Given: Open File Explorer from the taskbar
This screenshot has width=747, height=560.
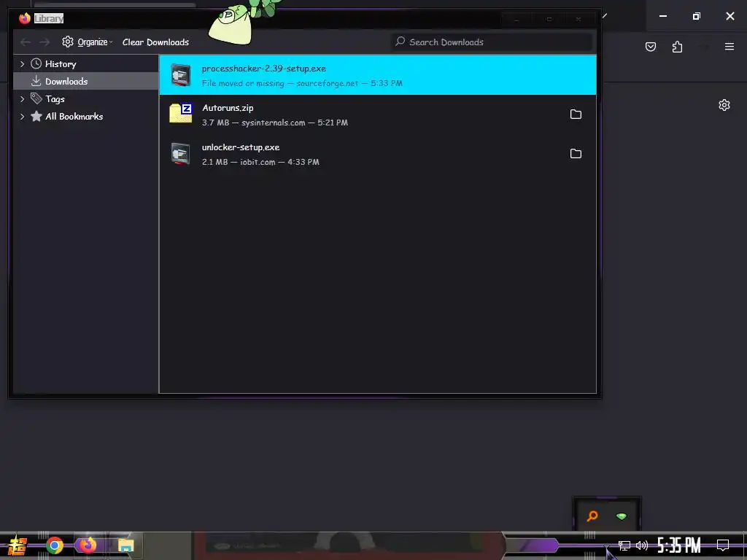Looking at the screenshot, I should point(125,545).
